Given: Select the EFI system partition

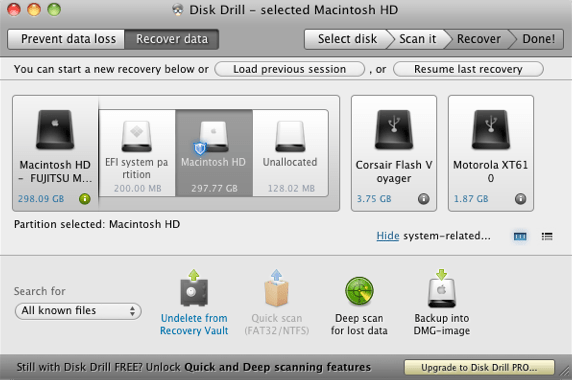Looking at the screenshot, I should pyautogui.click(x=137, y=153).
